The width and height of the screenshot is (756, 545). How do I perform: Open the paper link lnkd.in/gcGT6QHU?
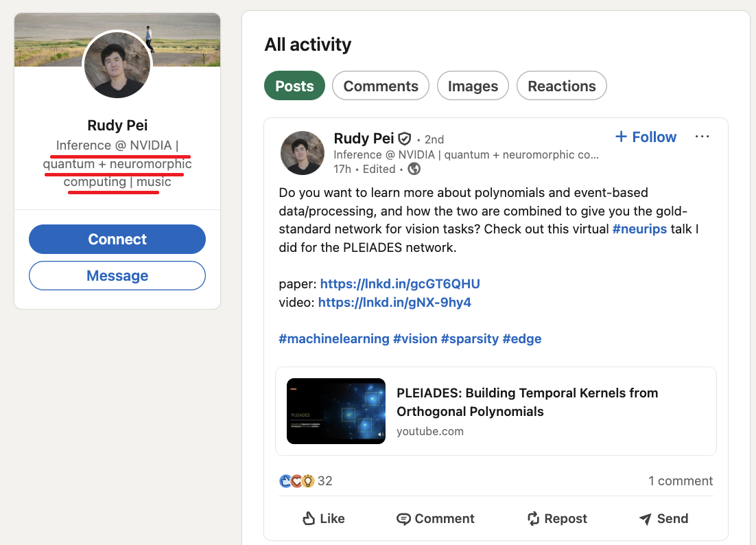(400, 283)
